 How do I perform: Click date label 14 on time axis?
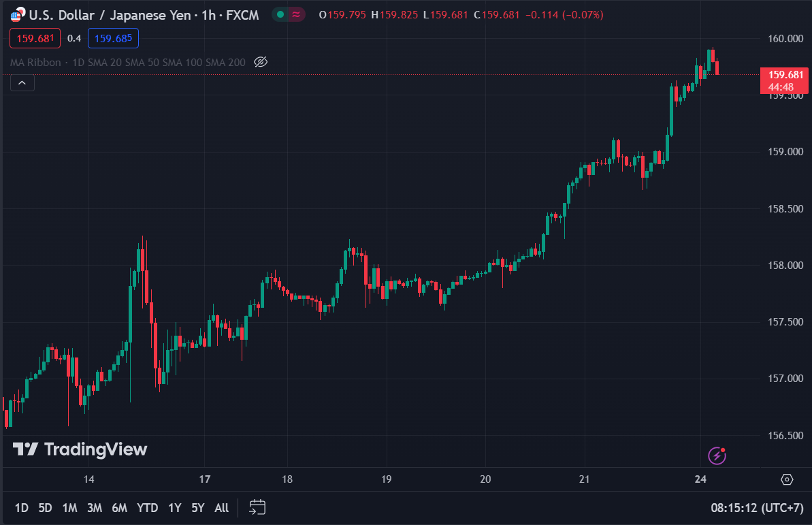click(89, 479)
